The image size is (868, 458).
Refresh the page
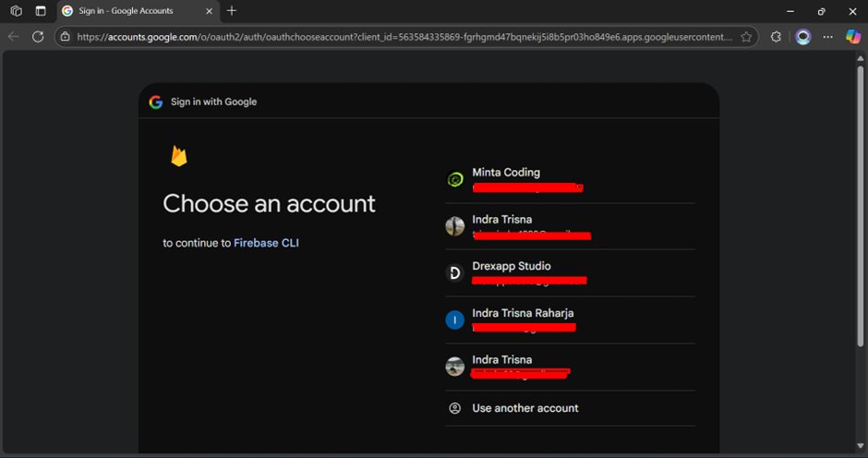point(38,37)
